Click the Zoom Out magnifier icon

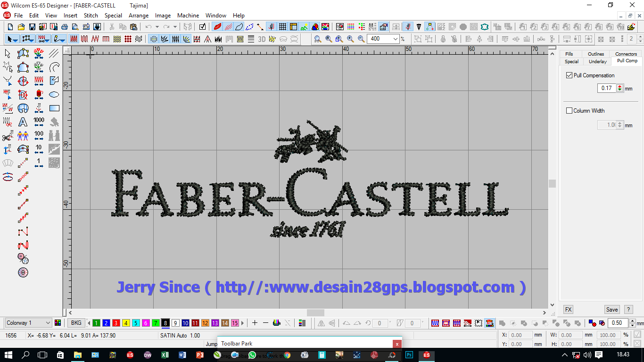(361, 39)
